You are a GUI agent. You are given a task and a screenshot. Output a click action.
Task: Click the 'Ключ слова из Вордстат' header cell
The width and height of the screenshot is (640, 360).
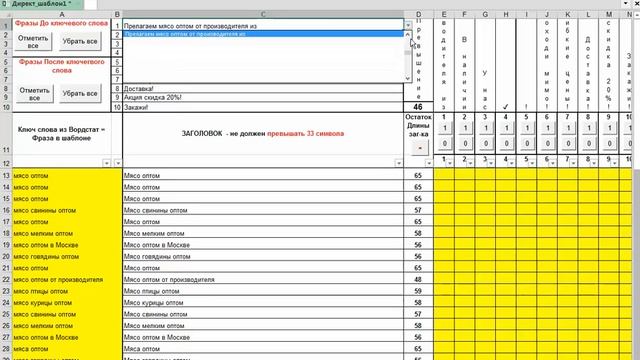[x=62, y=133]
